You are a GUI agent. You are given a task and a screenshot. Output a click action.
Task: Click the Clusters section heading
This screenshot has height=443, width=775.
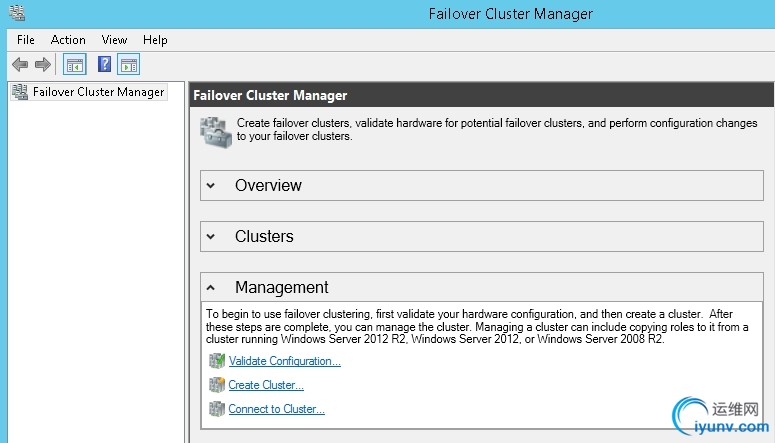click(264, 236)
